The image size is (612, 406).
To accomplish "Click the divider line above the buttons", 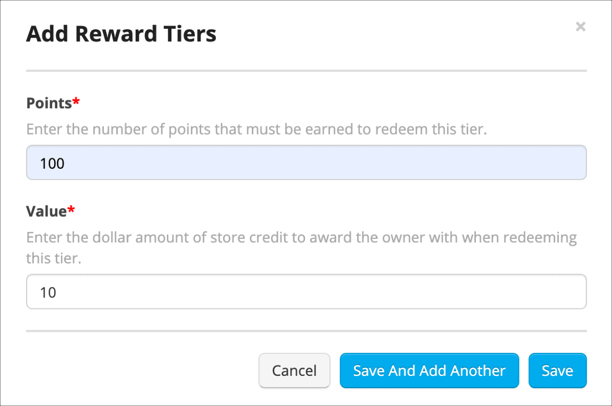I will pyautogui.click(x=306, y=331).
